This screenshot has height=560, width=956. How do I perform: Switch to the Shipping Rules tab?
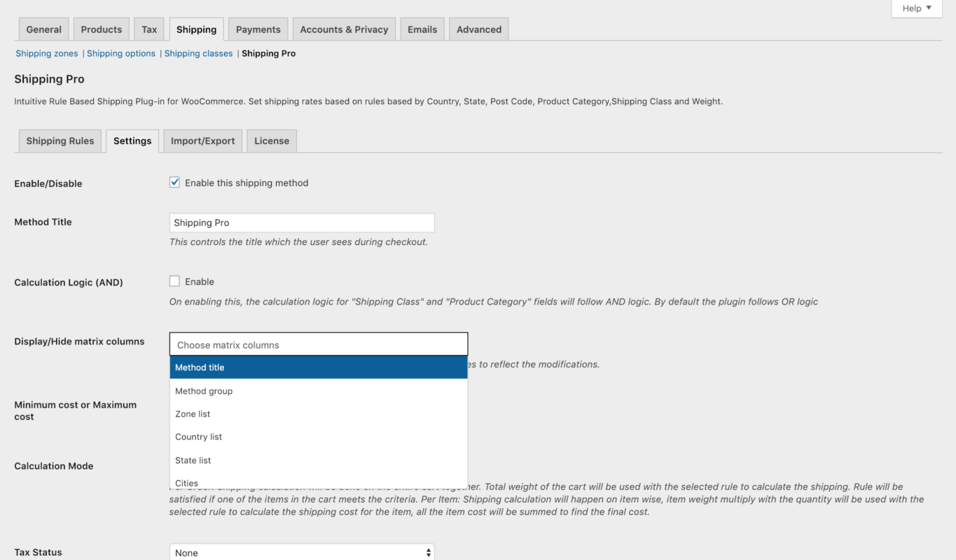pyautogui.click(x=60, y=141)
